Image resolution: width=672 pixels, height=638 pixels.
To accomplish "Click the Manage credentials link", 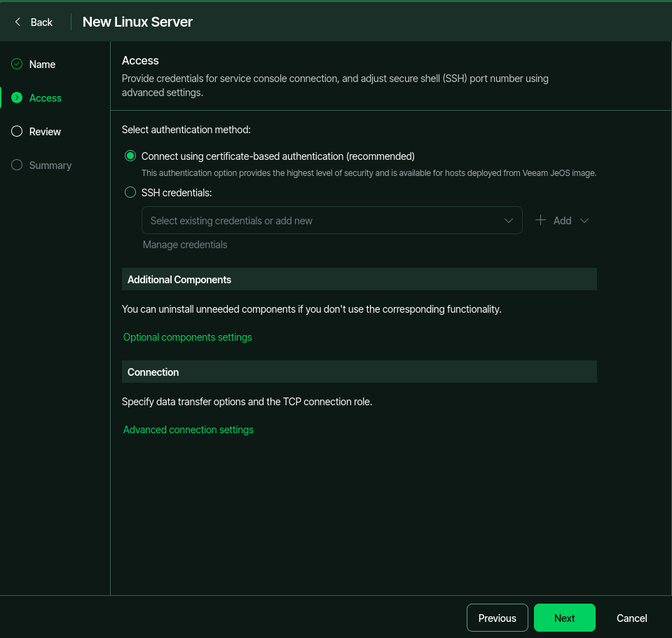I will (185, 245).
